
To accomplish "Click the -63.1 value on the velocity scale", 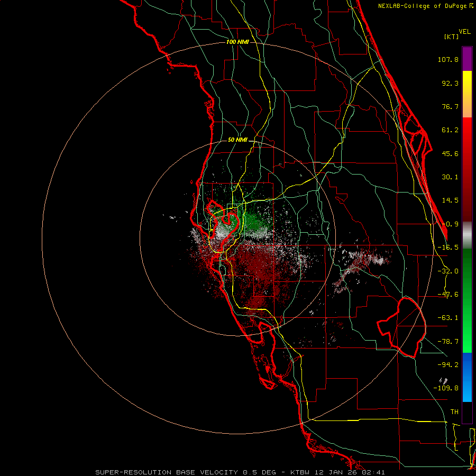I will 448,318.
